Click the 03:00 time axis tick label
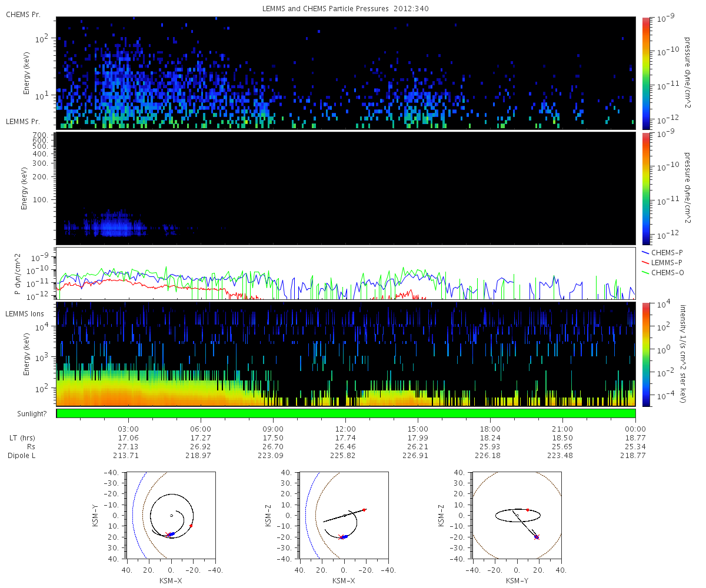The height and width of the screenshot is (588, 706). (128, 429)
